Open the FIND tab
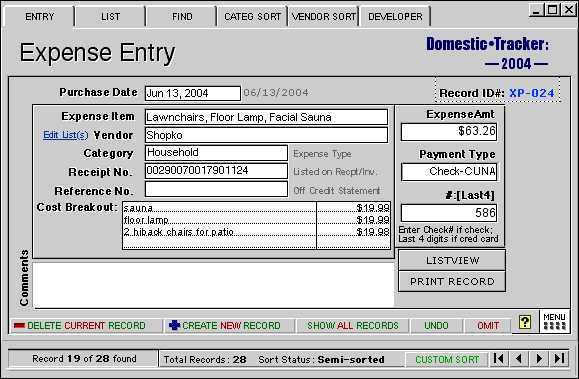Image resolution: width=579 pixels, height=379 pixels. [182, 17]
